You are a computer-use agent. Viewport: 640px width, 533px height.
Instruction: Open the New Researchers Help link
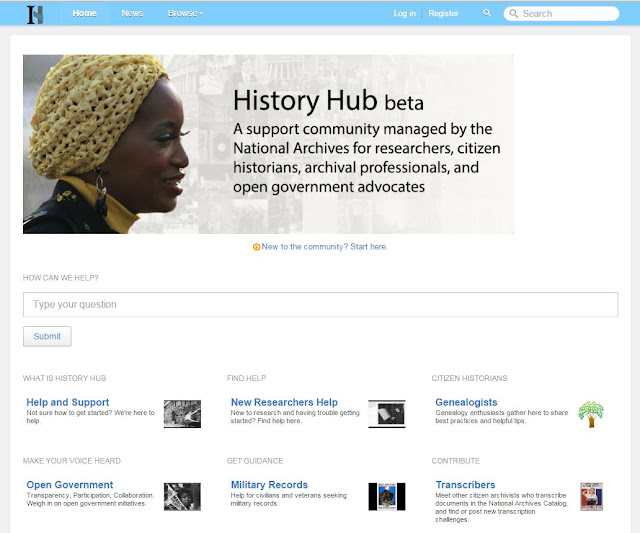(x=284, y=402)
